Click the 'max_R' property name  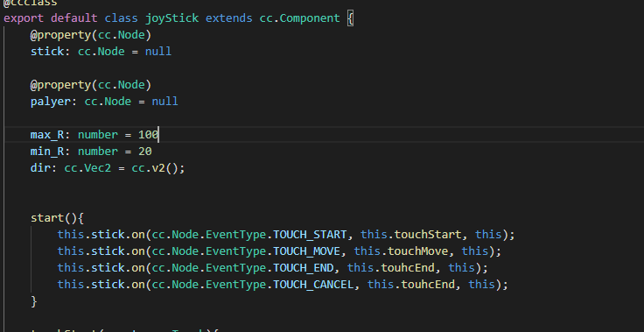tap(47, 135)
